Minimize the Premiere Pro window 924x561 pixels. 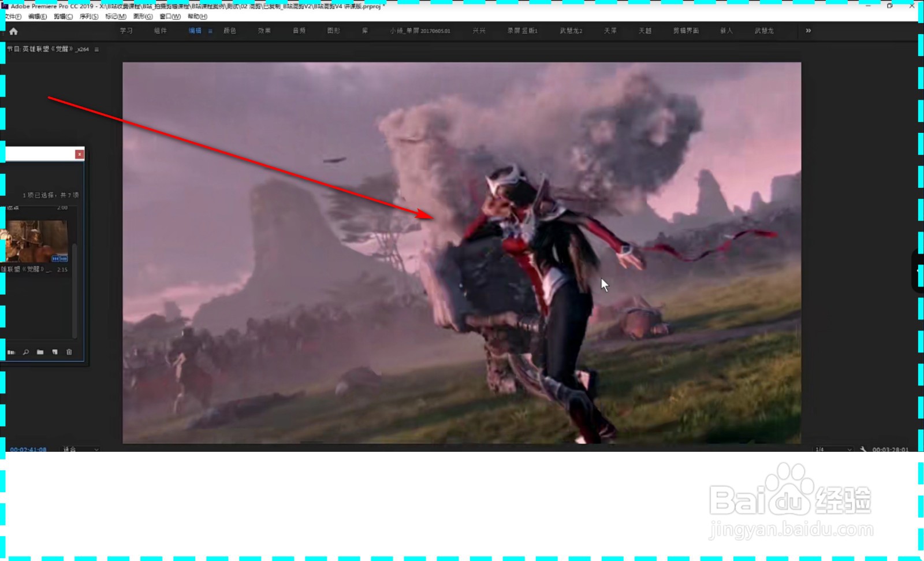(868, 6)
